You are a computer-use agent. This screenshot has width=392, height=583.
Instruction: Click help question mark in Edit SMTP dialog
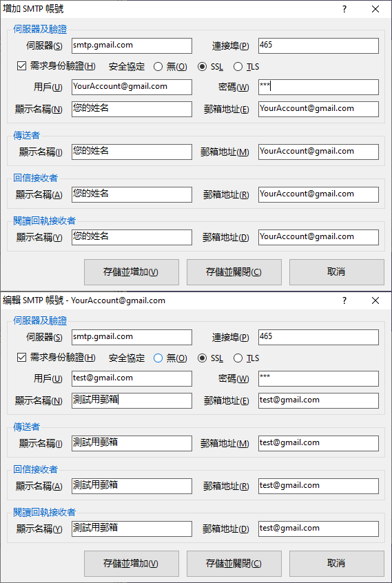pos(344,300)
